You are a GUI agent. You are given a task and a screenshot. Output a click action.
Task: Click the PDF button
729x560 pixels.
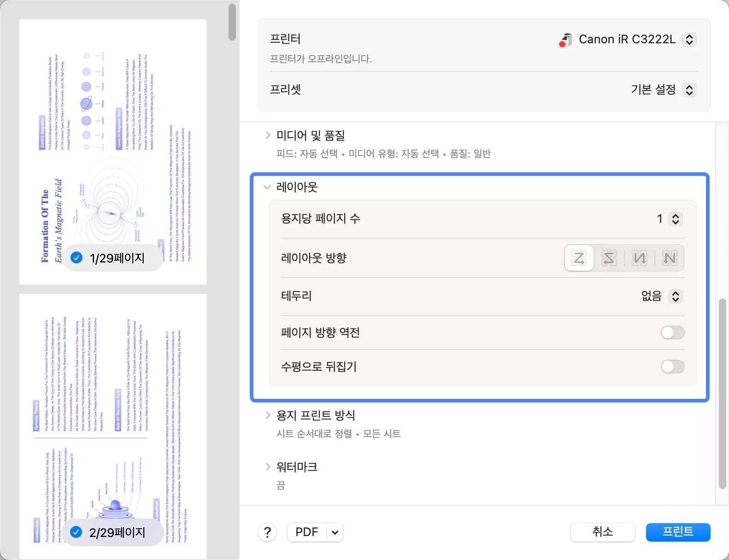click(x=307, y=532)
